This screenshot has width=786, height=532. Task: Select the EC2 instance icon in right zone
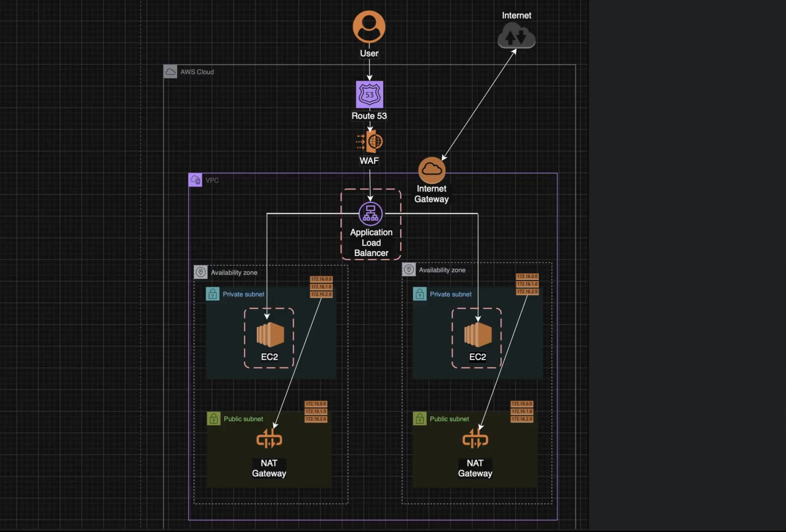[x=478, y=334]
